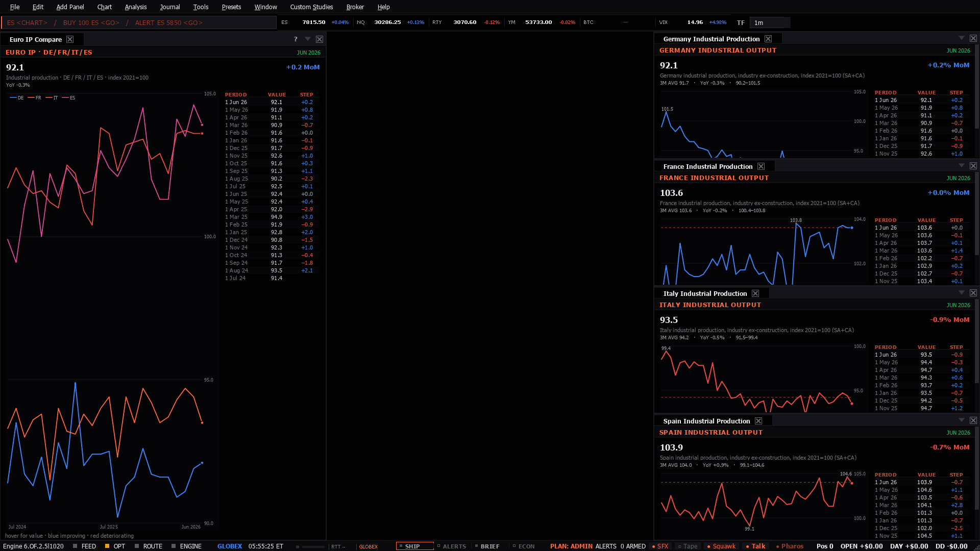
Task: Switch to the ECON workspace tab
Action: (x=524, y=546)
